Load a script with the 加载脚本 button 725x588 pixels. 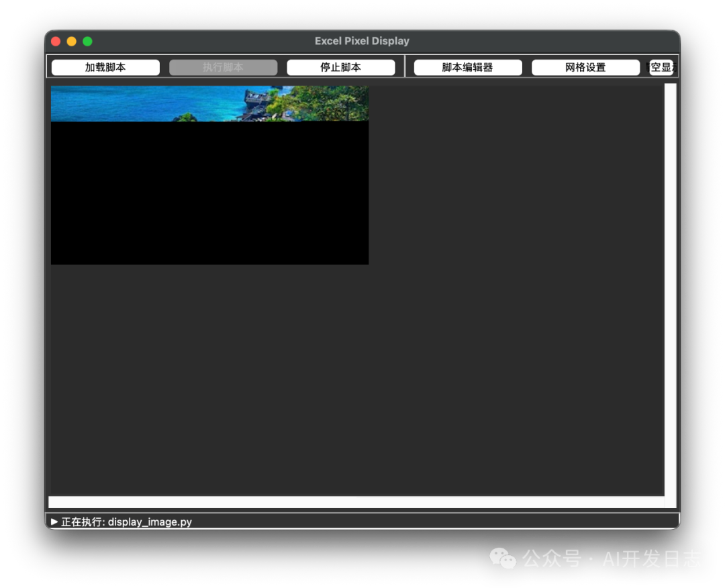click(105, 66)
